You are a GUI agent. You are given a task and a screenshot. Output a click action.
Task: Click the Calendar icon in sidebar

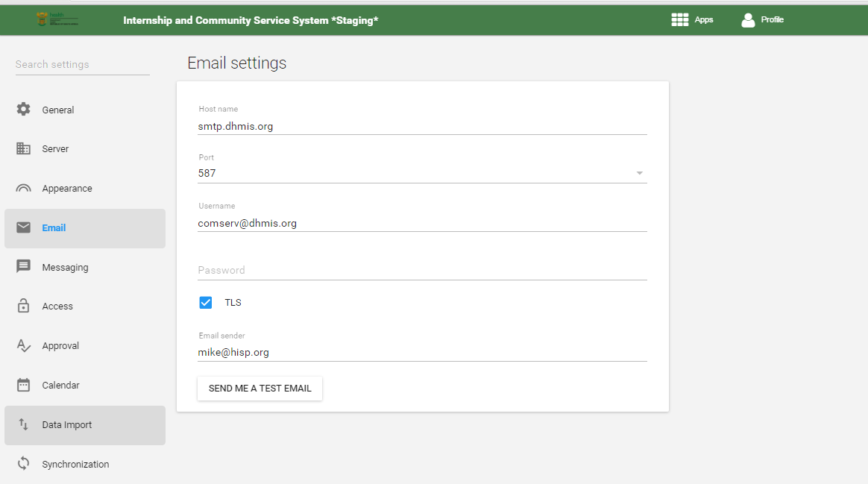pyautogui.click(x=24, y=386)
